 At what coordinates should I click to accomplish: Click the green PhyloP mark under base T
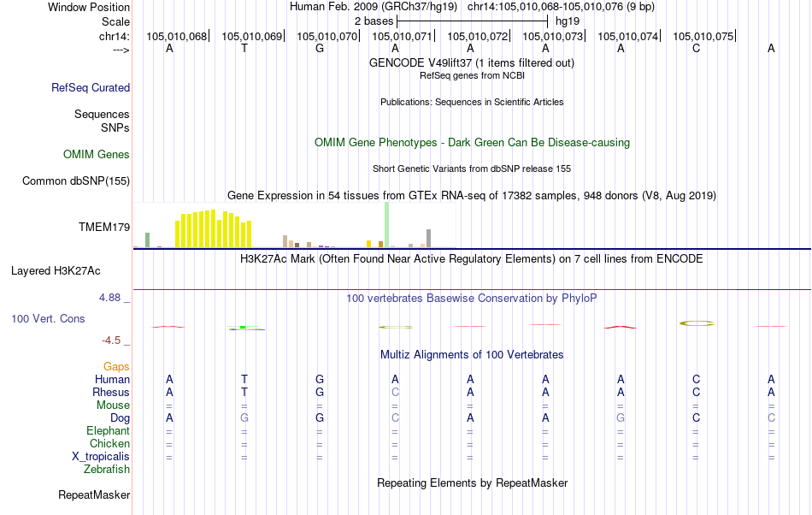(x=243, y=327)
